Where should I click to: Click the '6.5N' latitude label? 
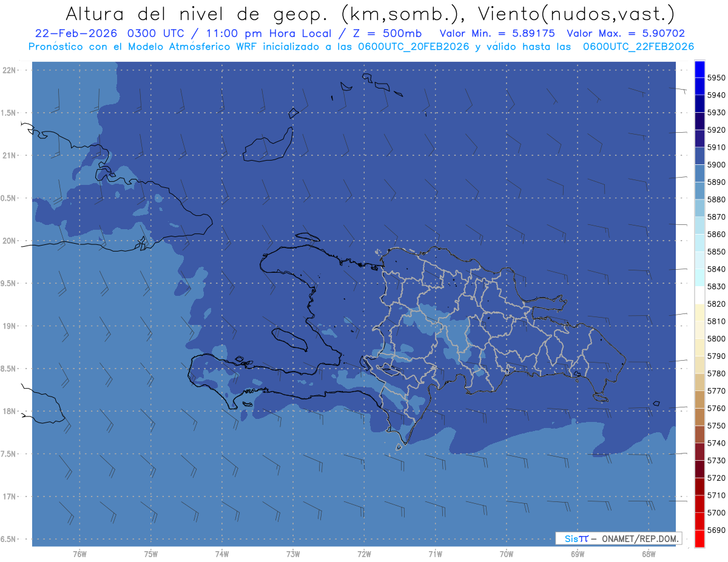[x=8, y=539]
